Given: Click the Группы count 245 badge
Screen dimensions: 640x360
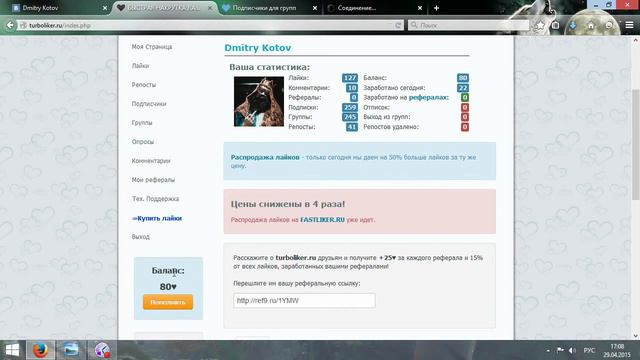Looking at the screenshot, I should (350, 117).
